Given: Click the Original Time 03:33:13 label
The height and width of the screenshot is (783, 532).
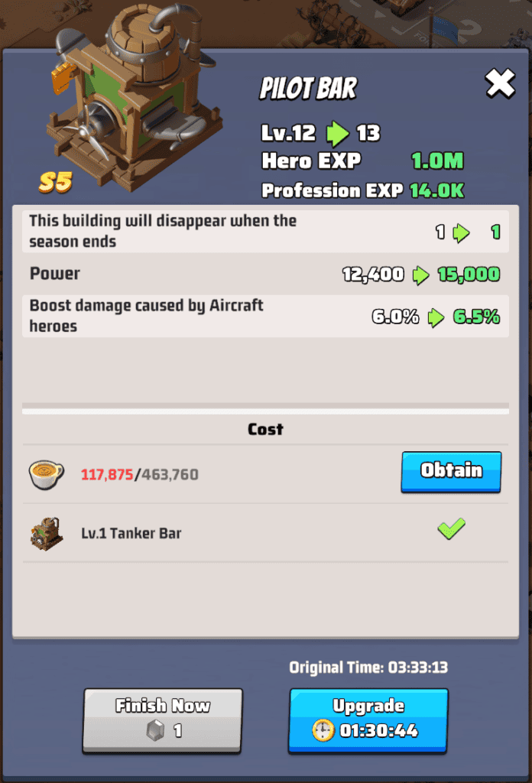Looking at the screenshot, I should click(x=368, y=668).
